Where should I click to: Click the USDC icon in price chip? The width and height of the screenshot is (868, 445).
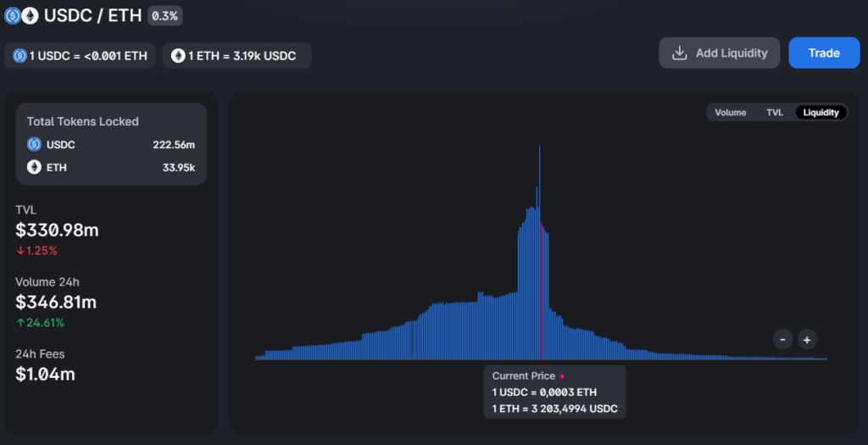(19, 56)
